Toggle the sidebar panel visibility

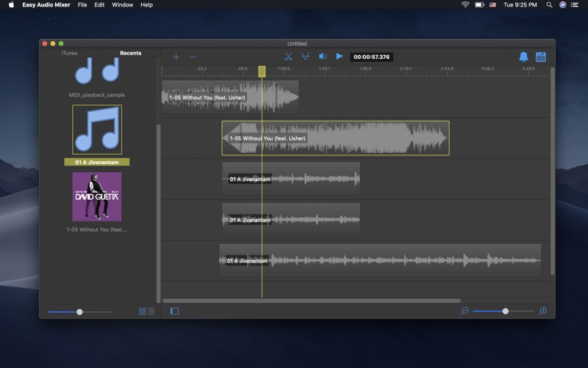174,311
